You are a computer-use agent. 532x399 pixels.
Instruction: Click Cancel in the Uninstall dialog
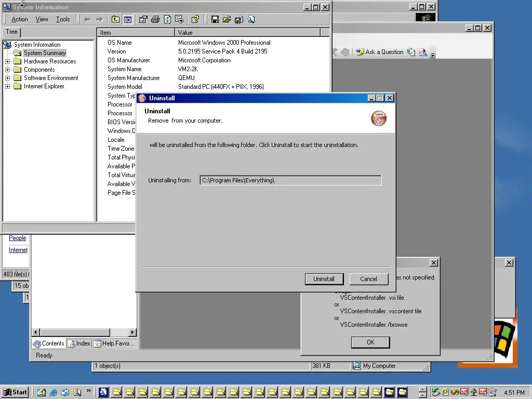coord(368,279)
